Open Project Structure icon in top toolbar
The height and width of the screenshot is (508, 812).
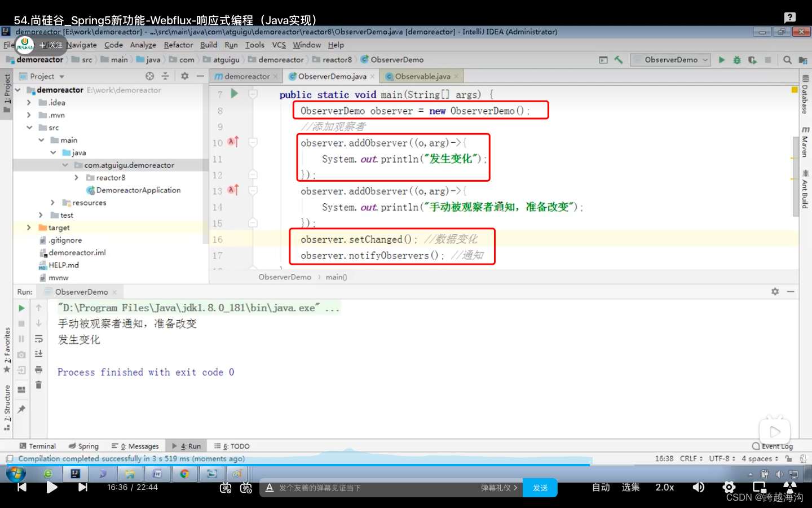[x=803, y=60]
